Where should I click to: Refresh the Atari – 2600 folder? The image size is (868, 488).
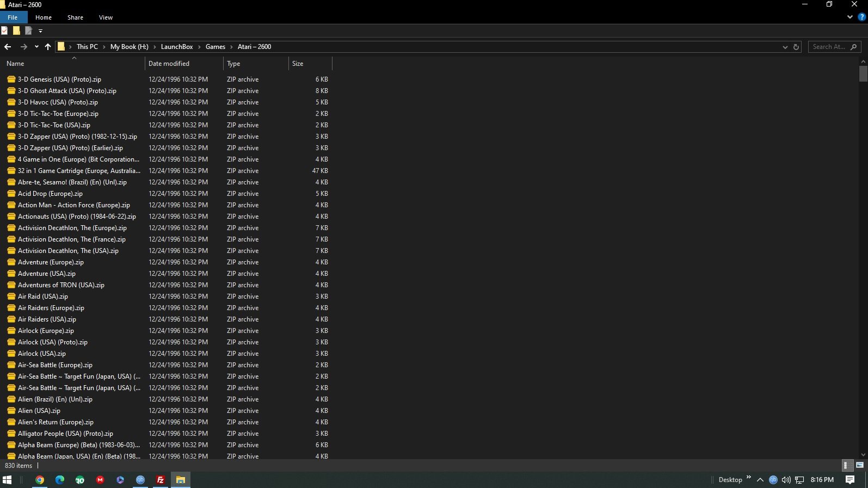pos(796,47)
